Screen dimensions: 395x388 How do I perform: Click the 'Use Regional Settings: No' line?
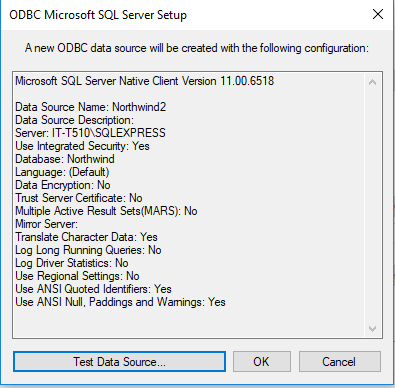77,276
